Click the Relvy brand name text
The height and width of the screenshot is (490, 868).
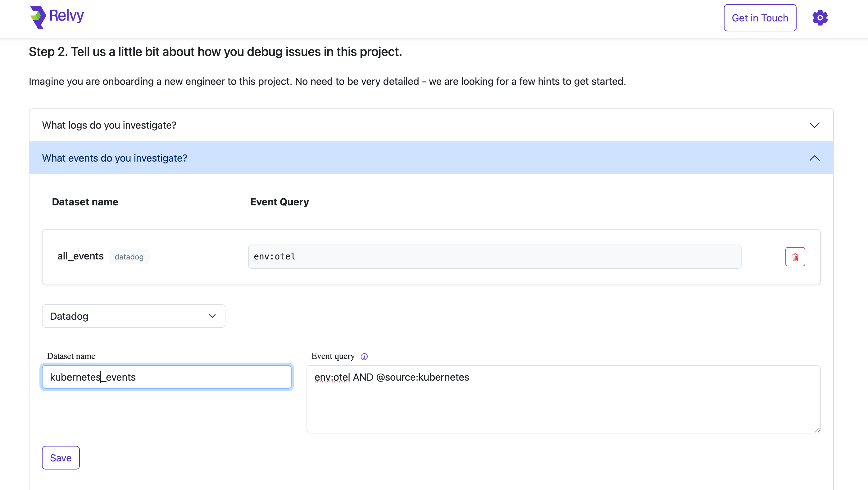tap(66, 16)
